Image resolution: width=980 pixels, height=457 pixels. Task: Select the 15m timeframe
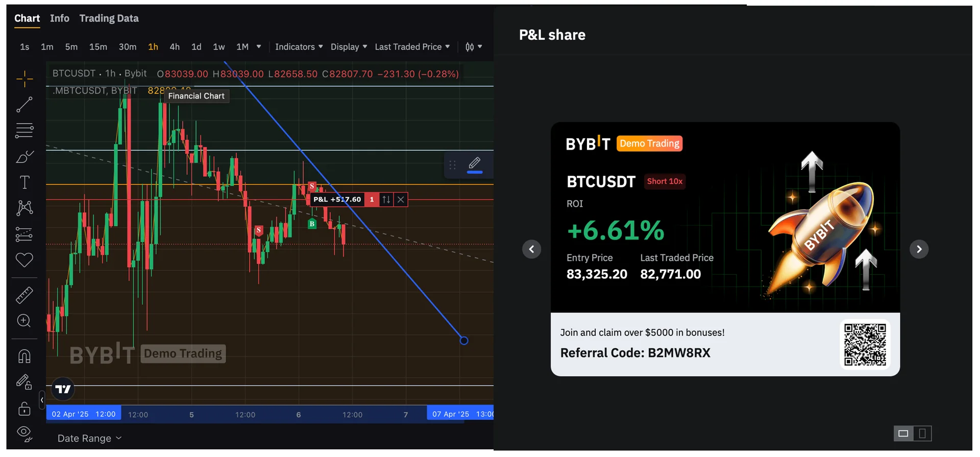(98, 47)
